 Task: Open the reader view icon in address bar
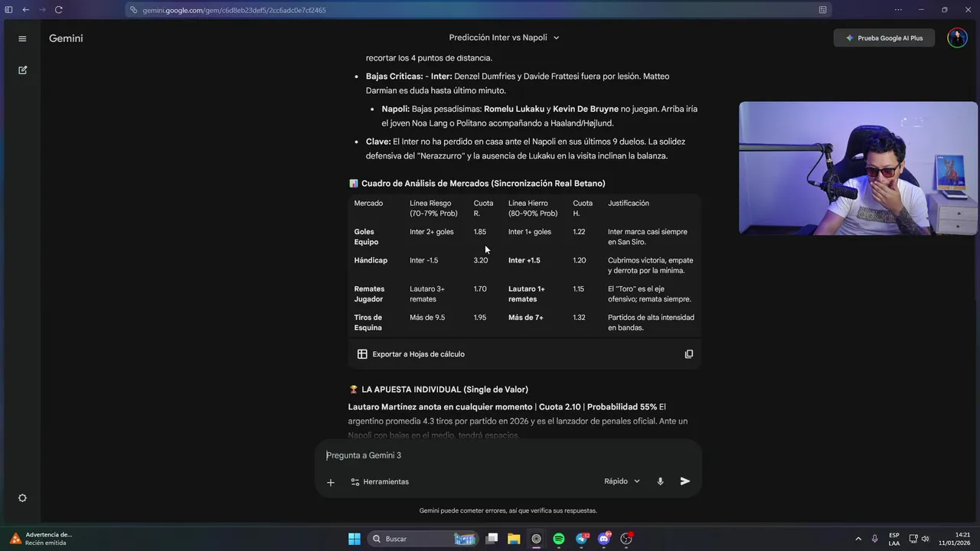click(822, 10)
